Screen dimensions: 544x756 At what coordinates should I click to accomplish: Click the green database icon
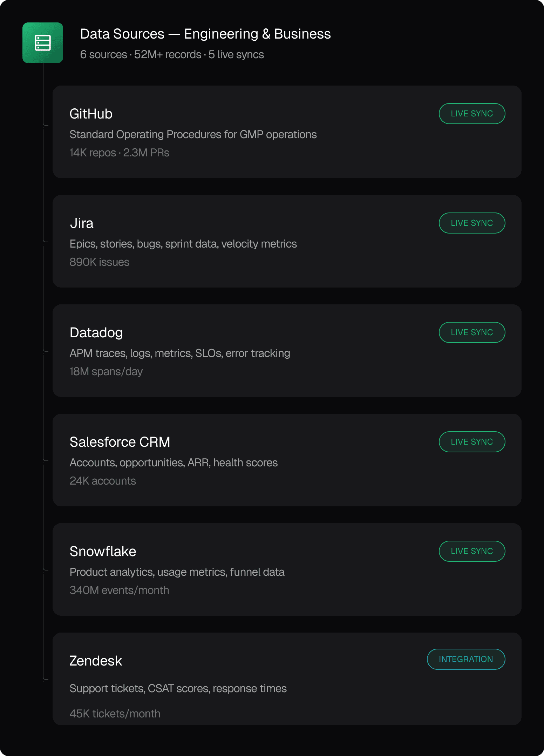tap(43, 43)
